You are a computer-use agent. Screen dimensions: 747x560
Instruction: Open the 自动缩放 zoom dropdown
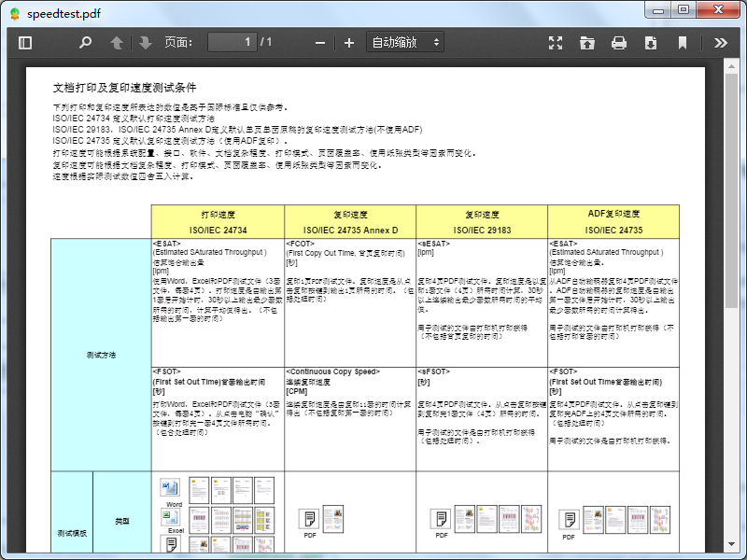(x=405, y=42)
